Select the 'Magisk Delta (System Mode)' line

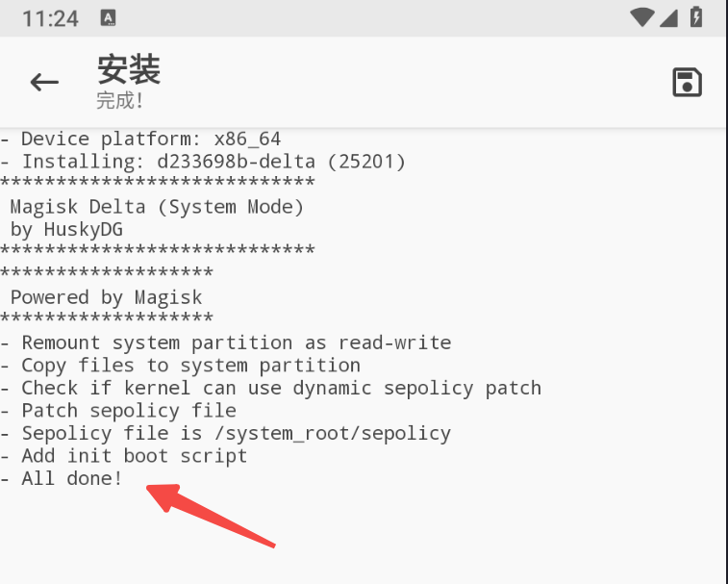click(157, 207)
